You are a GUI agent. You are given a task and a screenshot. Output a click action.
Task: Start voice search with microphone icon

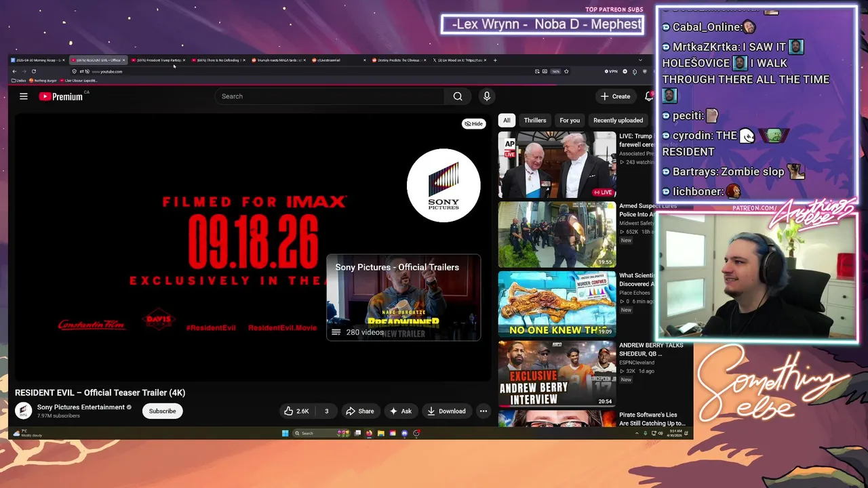coord(486,96)
